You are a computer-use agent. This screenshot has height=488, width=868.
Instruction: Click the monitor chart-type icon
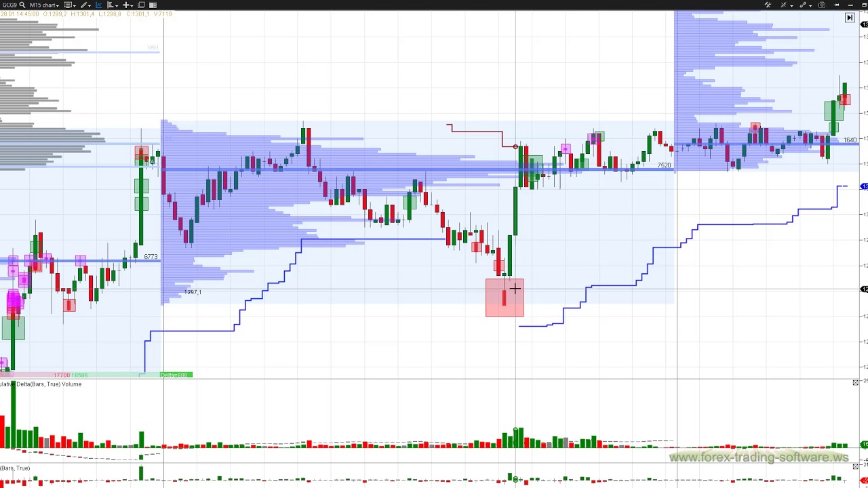coord(67,5)
